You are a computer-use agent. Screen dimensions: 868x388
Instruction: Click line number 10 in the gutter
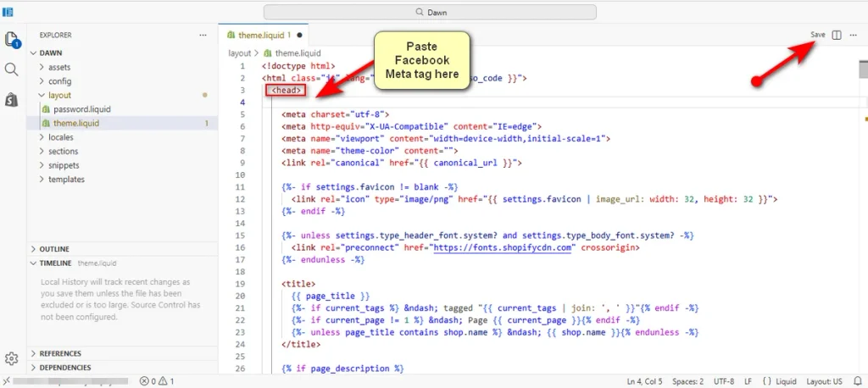pos(242,175)
